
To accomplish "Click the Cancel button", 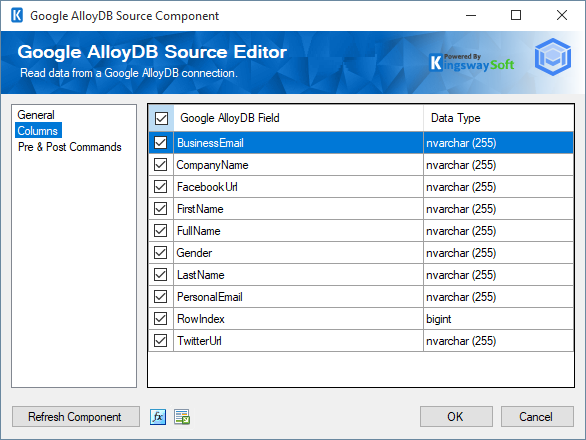I will coord(537,416).
